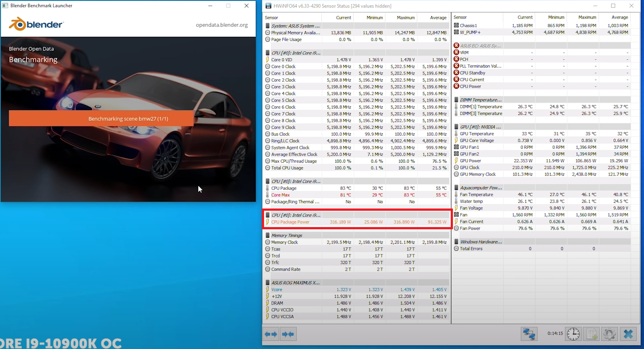Screen dimensions: 644x349
Task: Click the blue X close-sensors button in toolbar
Action: coord(628,334)
